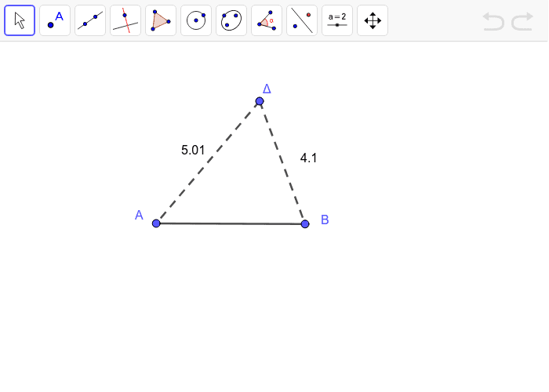Click the dashed segment from B to Δ
This screenshot has height=392, width=549.
click(282, 163)
